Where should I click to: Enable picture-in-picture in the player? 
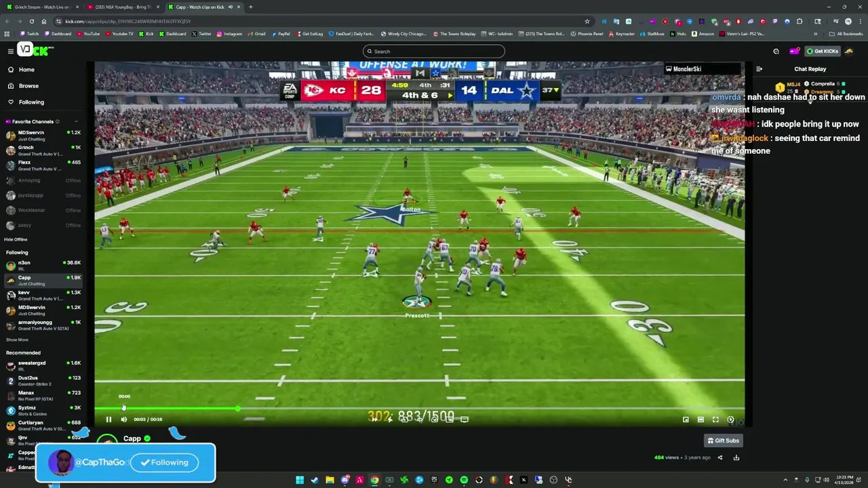click(x=686, y=420)
